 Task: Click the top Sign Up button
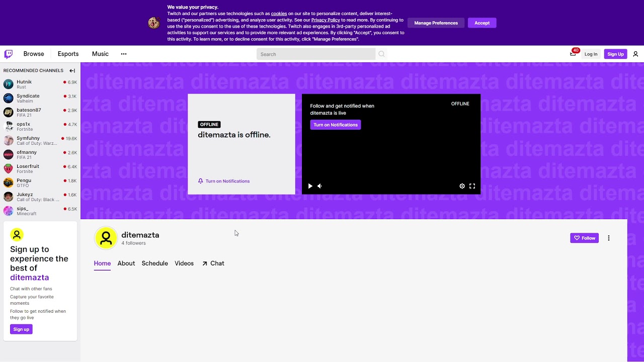(x=615, y=54)
